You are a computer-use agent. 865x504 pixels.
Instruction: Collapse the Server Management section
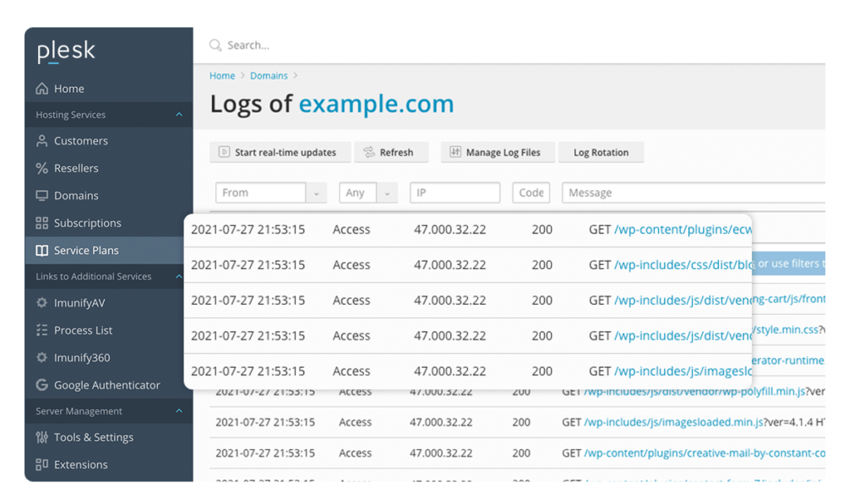coord(179,411)
